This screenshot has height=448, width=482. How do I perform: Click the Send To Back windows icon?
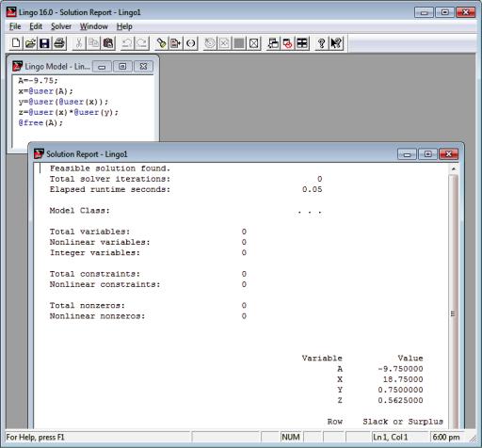[273, 43]
